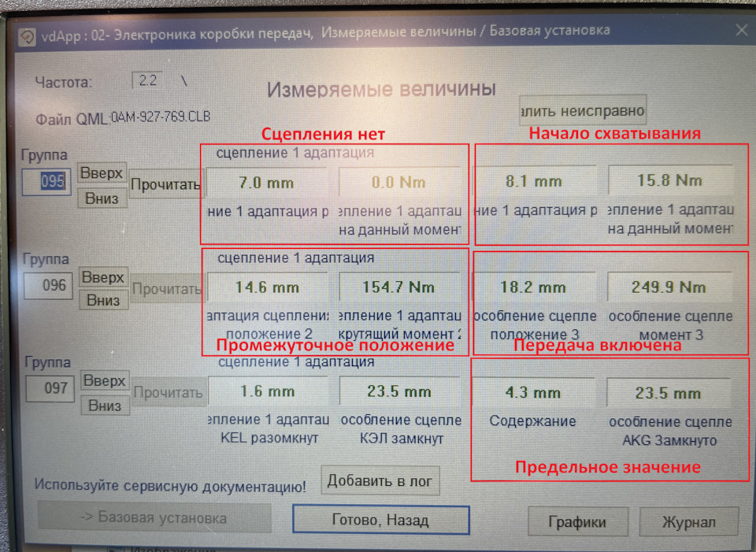Select the 7.0 mm value field

click(x=267, y=182)
